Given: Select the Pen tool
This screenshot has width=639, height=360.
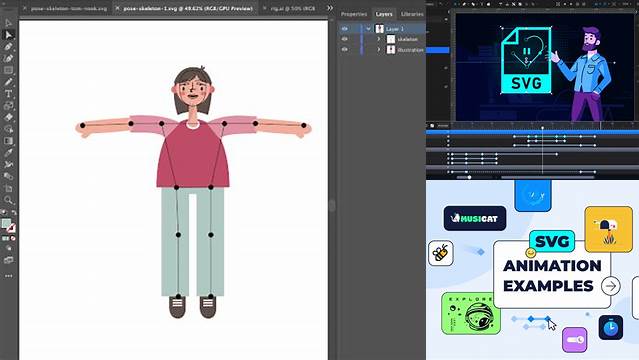Looking at the screenshot, I should pos(9,46).
